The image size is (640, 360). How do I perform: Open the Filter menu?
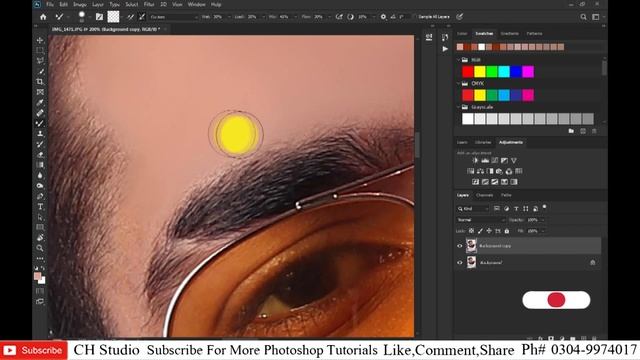click(x=149, y=4)
